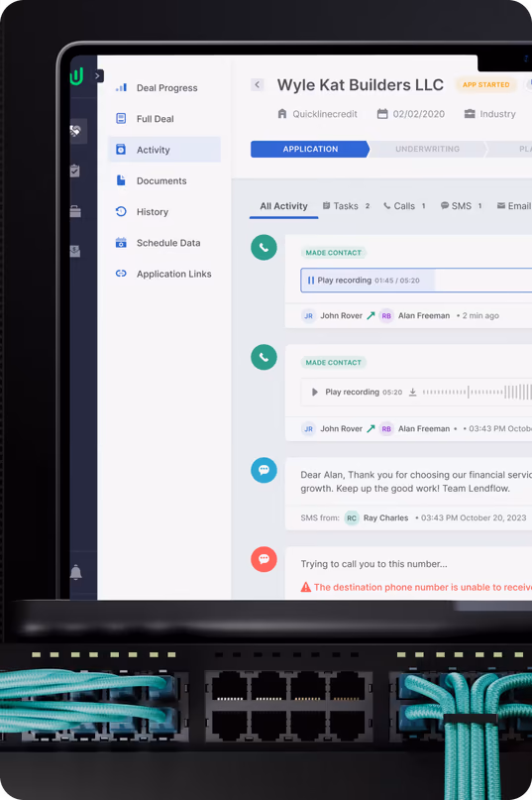Click the green Lendflow logo icon
The height and width of the screenshot is (800, 532).
pos(76,76)
